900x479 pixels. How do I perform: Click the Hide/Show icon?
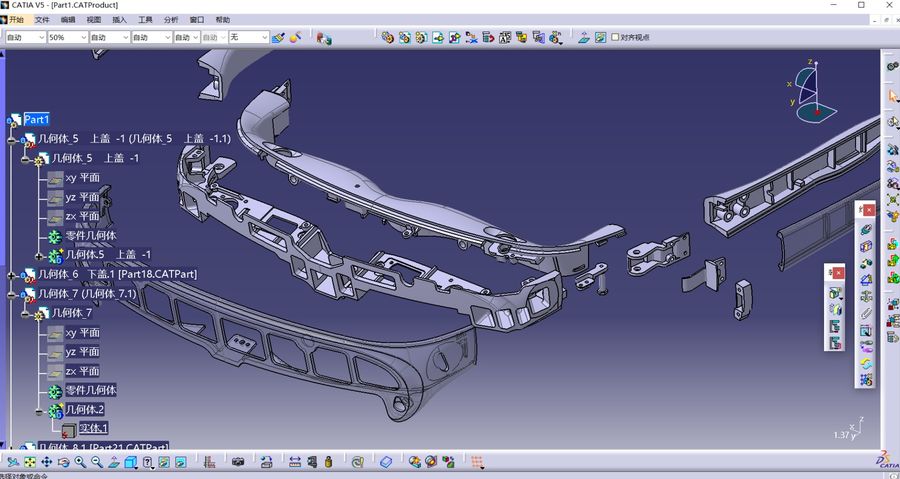pos(164,462)
